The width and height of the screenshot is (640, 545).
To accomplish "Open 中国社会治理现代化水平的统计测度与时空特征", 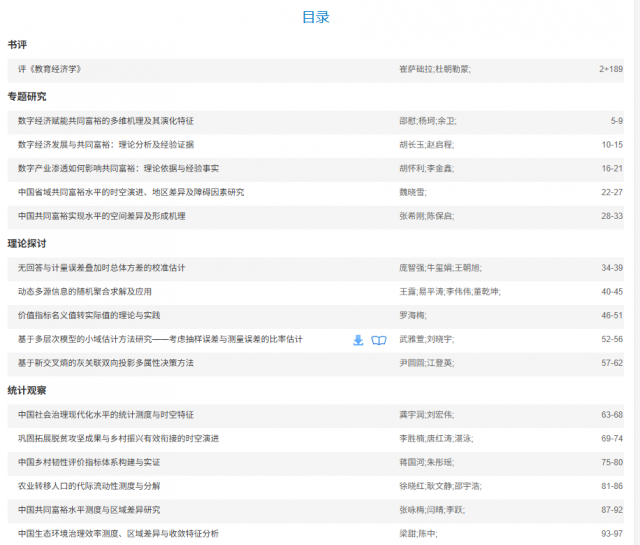I will (x=106, y=414).
